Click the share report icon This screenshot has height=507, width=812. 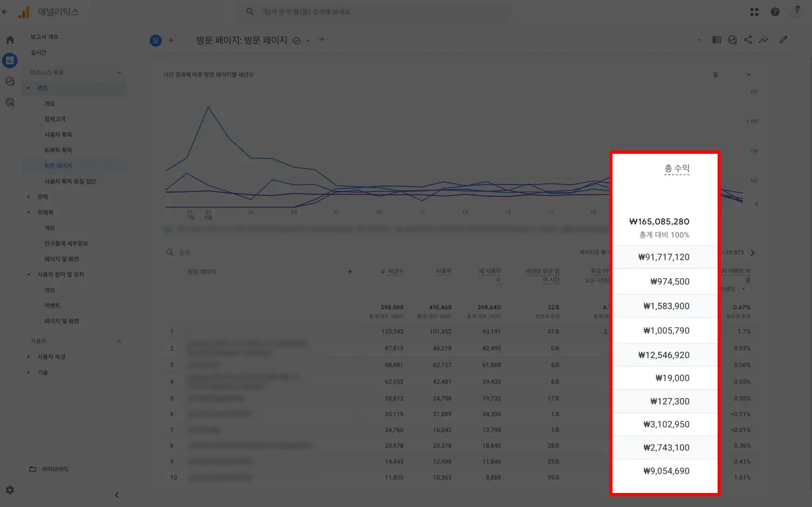(x=748, y=40)
